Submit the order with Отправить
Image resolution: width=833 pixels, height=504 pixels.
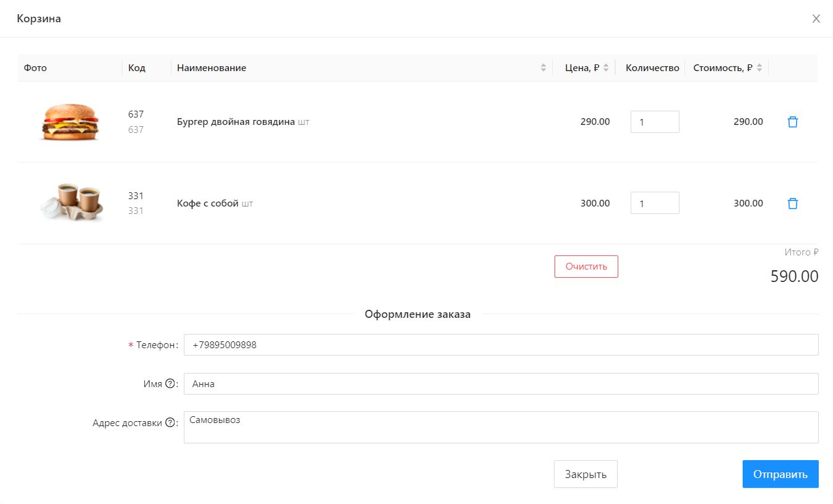(x=780, y=474)
